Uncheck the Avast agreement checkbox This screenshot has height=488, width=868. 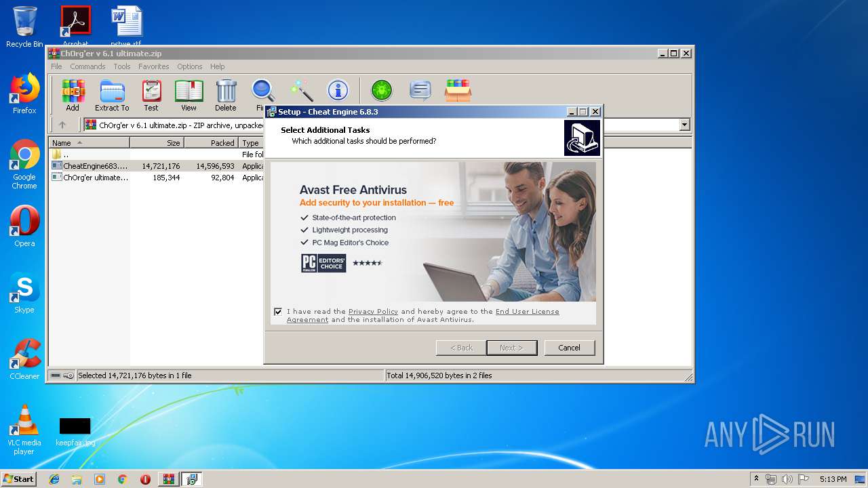pos(278,312)
